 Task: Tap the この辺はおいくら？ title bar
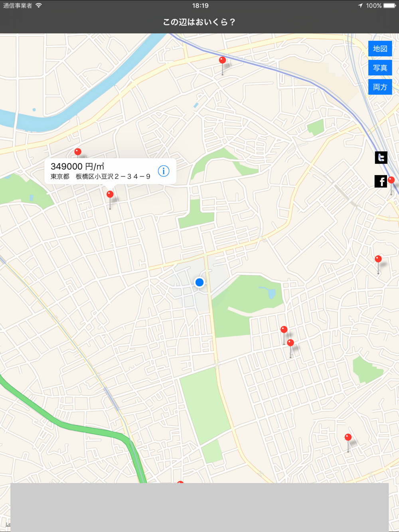point(199,22)
